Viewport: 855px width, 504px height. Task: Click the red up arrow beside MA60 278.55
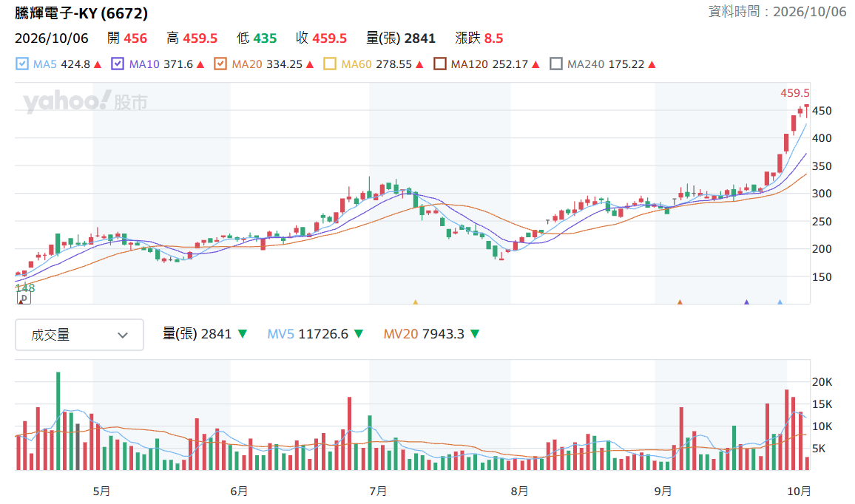pos(419,64)
